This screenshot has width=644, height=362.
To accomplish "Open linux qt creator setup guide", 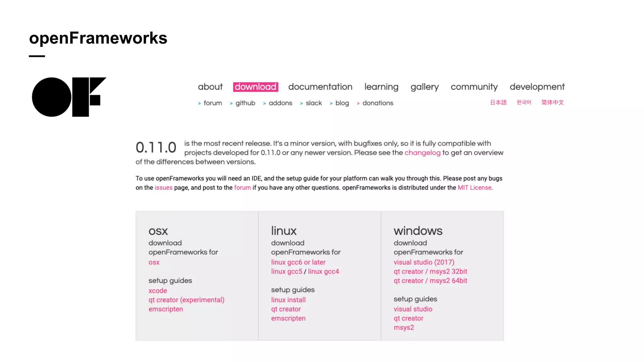I will pos(286,309).
